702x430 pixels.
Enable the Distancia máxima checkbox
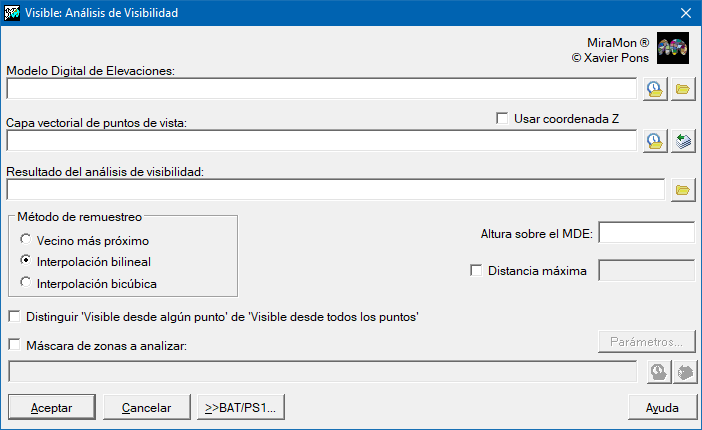click(x=477, y=271)
